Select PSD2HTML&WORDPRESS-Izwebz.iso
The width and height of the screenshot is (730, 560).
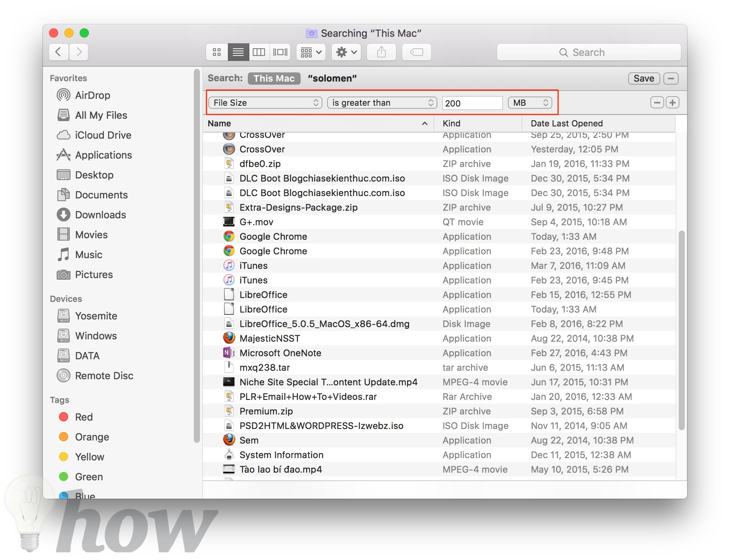(439, 426)
